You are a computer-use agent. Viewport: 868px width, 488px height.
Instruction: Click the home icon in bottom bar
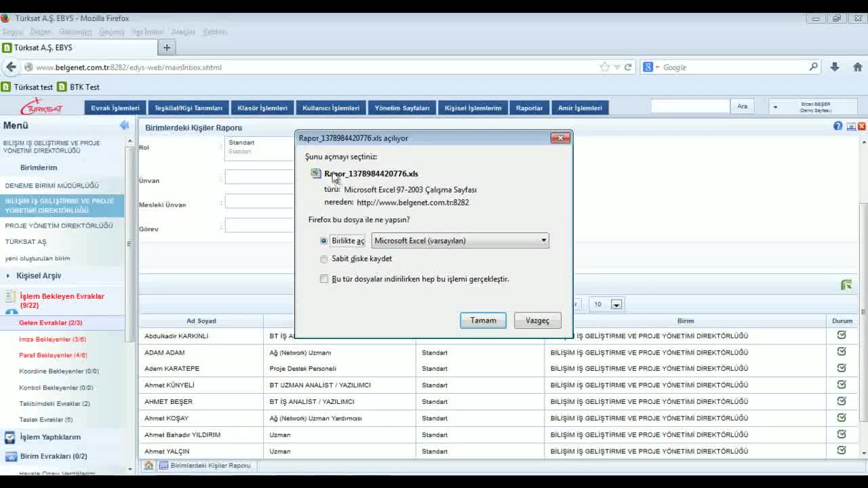point(149,466)
